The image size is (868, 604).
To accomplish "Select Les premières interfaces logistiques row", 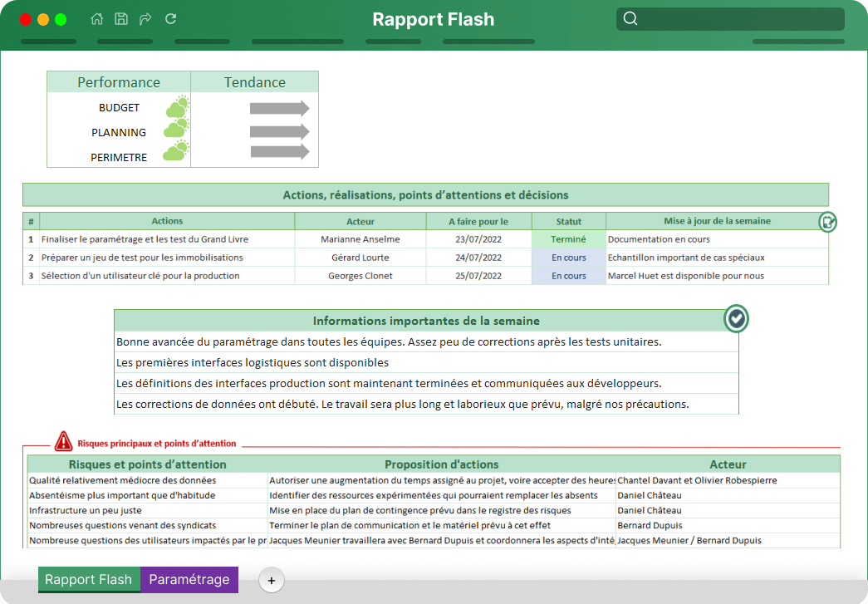I will (426, 362).
